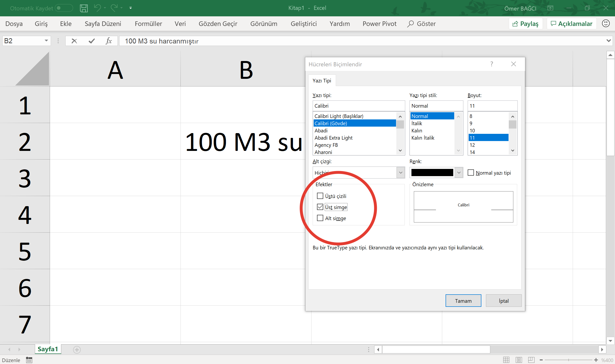Screen dimensions: 615x364
Task: Toggle the Otomatik Kaydet switch
Action: [x=63, y=8]
